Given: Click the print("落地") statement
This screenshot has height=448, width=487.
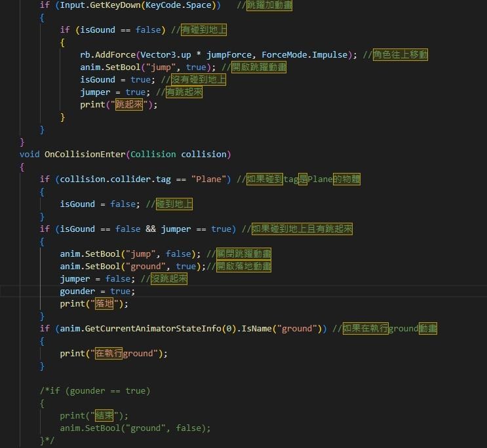Looking at the screenshot, I should [x=94, y=304].
